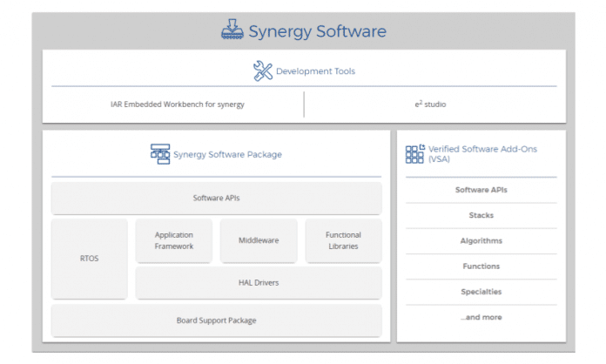Select Software APIs in the VSA list
The width and height of the screenshot is (606, 364).
481,190
